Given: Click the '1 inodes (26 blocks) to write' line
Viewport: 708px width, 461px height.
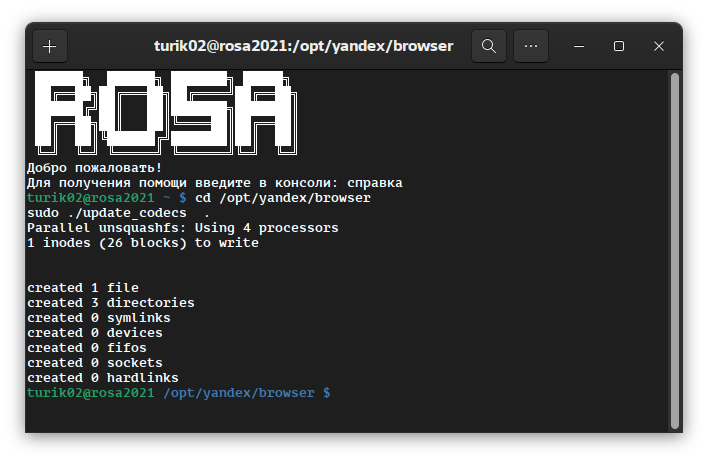Looking at the screenshot, I should point(143,243).
